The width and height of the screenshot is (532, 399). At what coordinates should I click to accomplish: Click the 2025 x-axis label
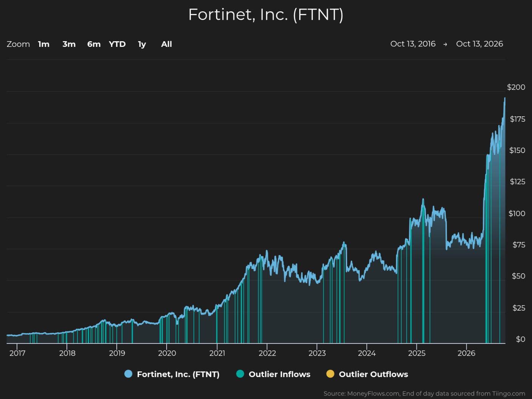pyautogui.click(x=417, y=353)
